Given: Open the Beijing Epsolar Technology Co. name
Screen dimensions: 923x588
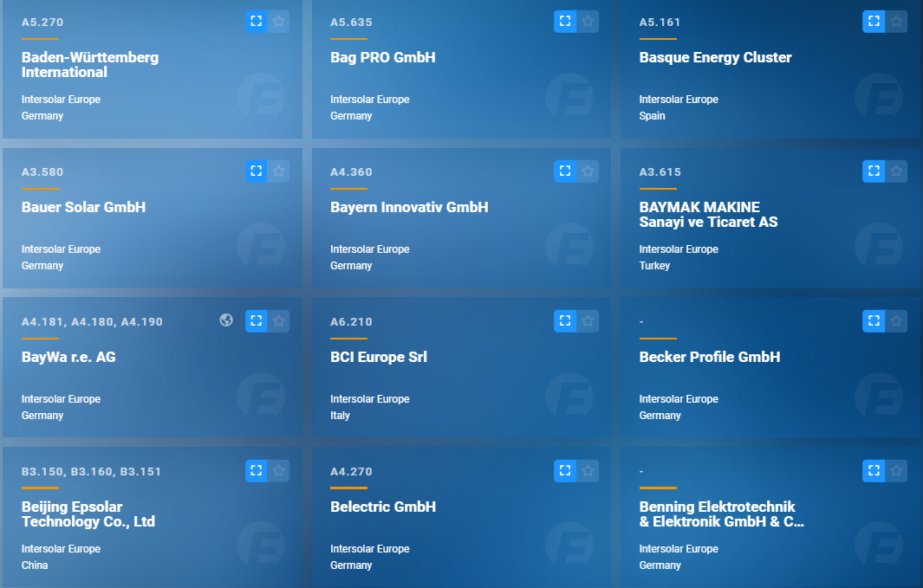Looking at the screenshot, I should pyautogui.click(x=88, y=514).
